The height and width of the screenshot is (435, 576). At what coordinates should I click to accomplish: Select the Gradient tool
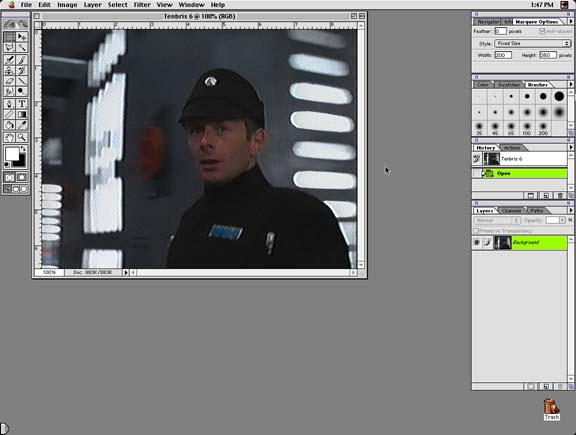[x=22, y=115]
